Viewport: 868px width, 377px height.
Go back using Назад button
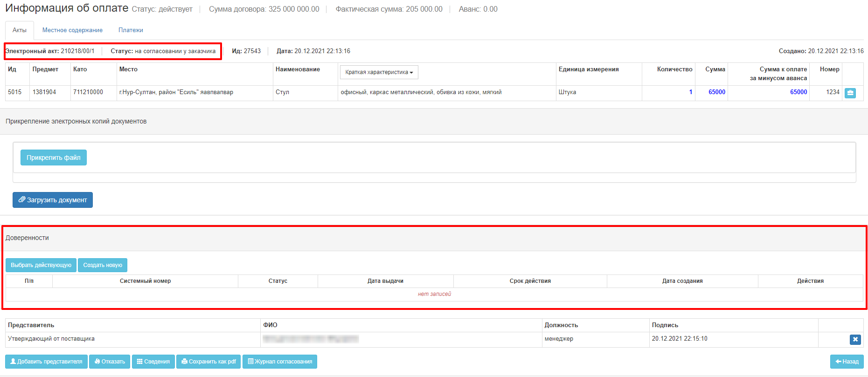click(847, 362)
